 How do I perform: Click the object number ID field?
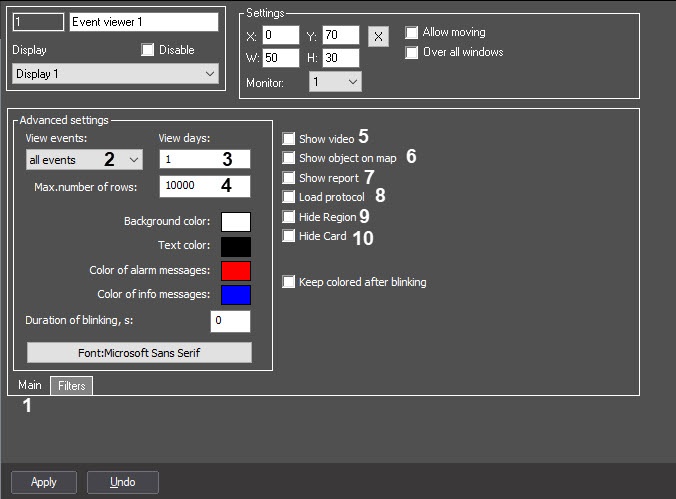38,22
